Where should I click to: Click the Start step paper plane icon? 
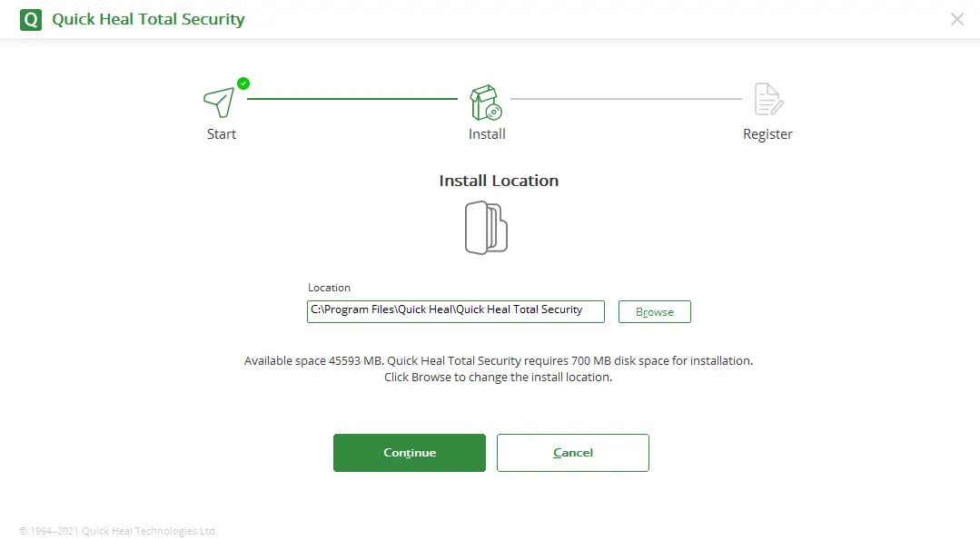(219, 102)
